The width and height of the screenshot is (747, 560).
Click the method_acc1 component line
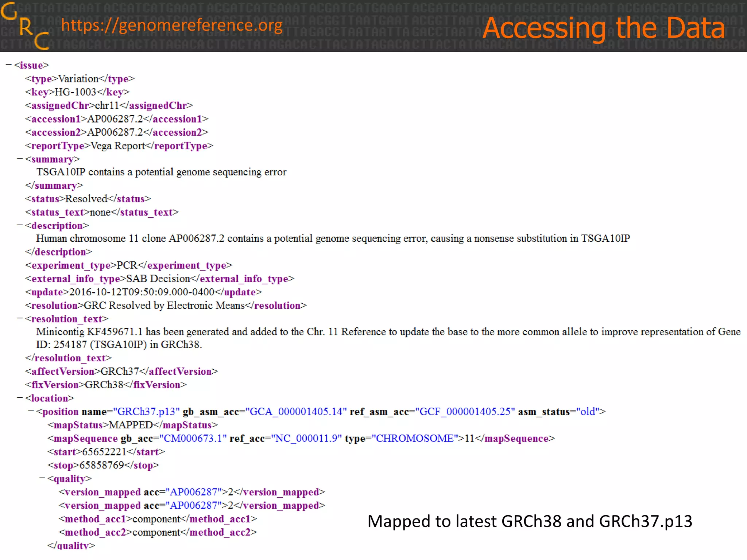tap(158, 519)
